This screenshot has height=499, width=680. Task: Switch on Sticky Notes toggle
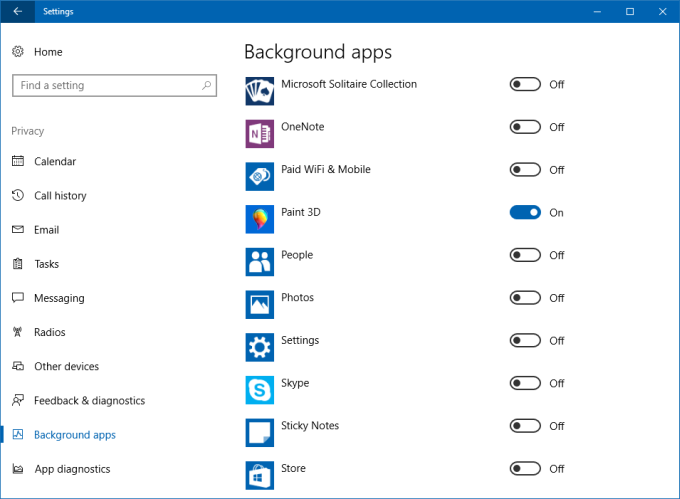525,426
